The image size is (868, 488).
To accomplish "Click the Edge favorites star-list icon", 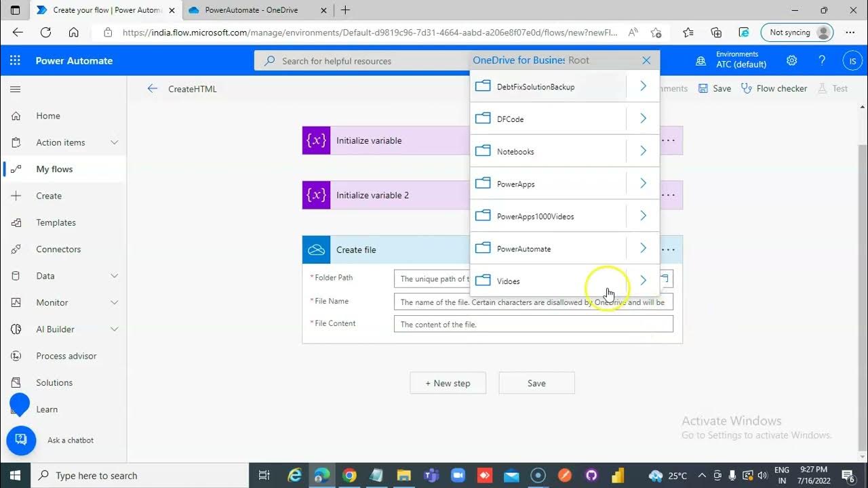I will [688, 32].
